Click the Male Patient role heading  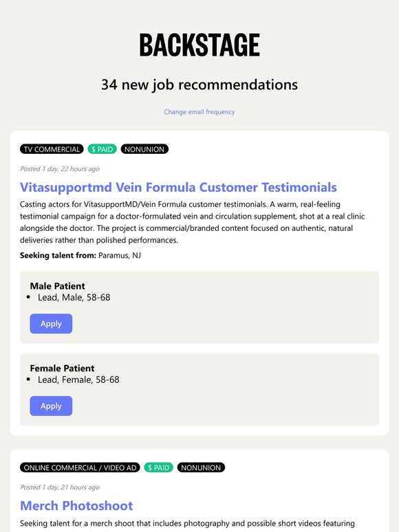(57, 286)
